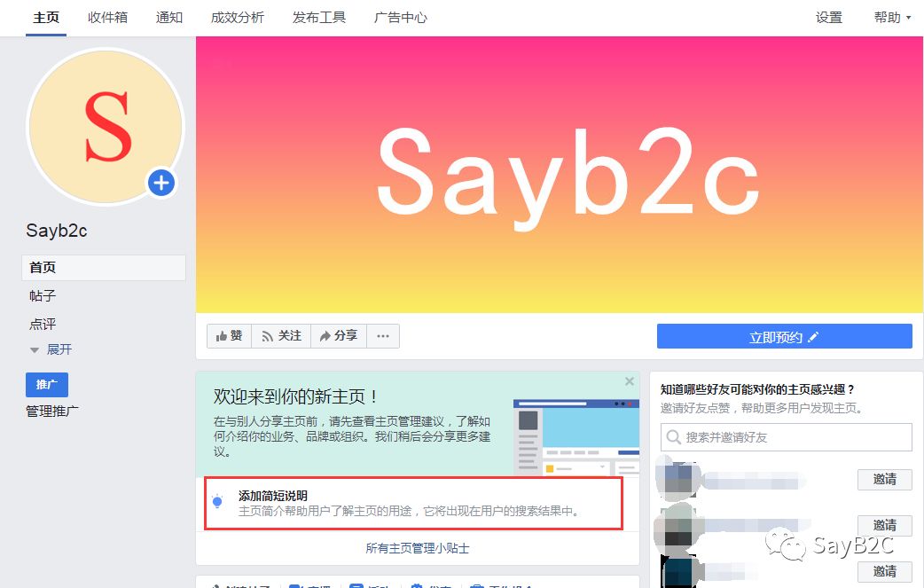924x588 pixels.
Task: Click the blue plus icon on the profile picture
Action: pyautogui.click(x=161, y=184)
